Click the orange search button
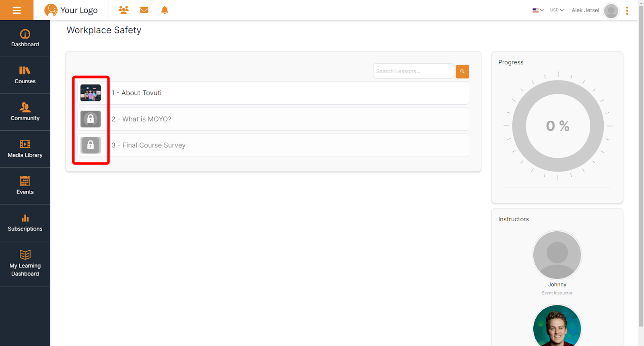 [x=462, y=72]
